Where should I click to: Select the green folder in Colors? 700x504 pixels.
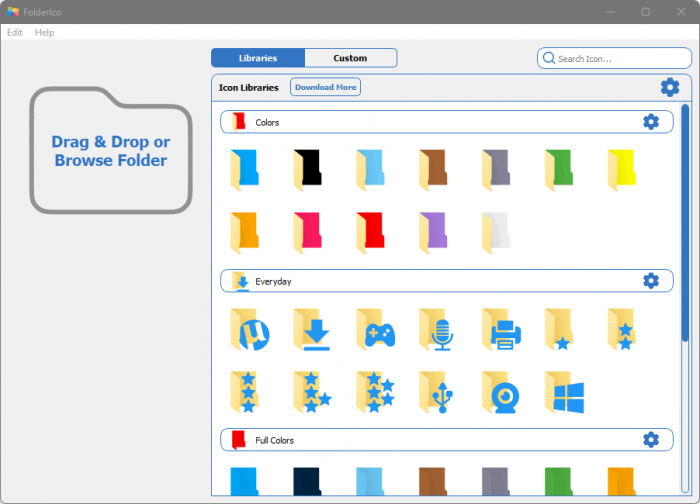pos(559,170)
